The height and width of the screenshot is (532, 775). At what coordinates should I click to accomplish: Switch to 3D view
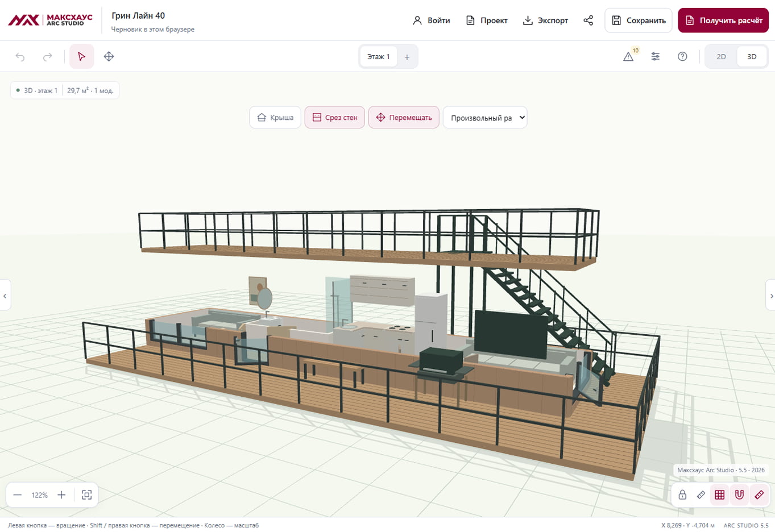(x=752, y=57)
